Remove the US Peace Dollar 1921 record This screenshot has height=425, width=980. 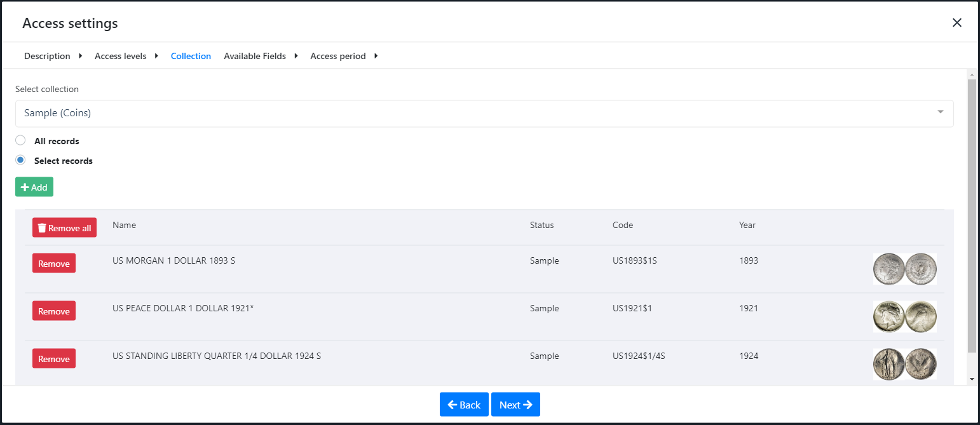coord(54,311)
